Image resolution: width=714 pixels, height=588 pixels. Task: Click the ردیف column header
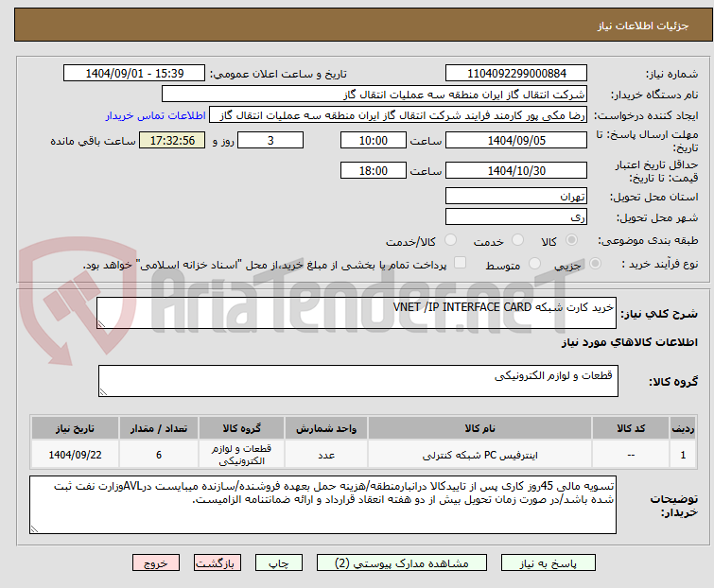coord(683,428)
